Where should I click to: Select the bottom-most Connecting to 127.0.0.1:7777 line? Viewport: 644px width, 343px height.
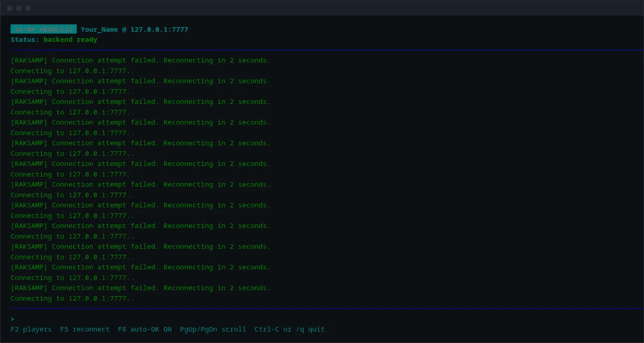(x=73, y=298)
